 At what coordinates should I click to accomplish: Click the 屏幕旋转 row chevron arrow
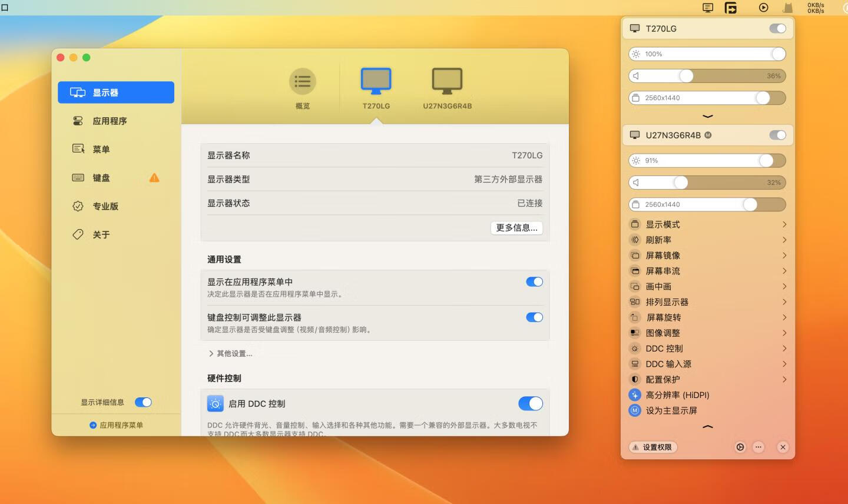pyautogui.click(x=784, y=317)
